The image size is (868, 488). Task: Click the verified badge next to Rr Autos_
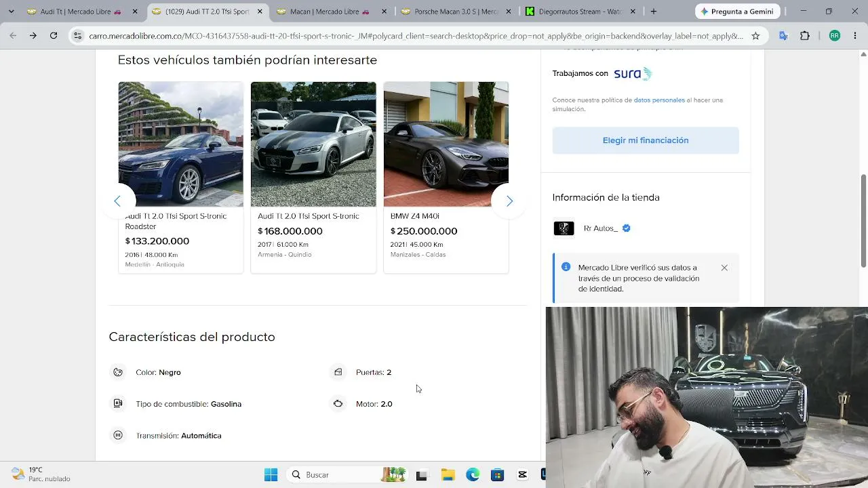point(627,228)
